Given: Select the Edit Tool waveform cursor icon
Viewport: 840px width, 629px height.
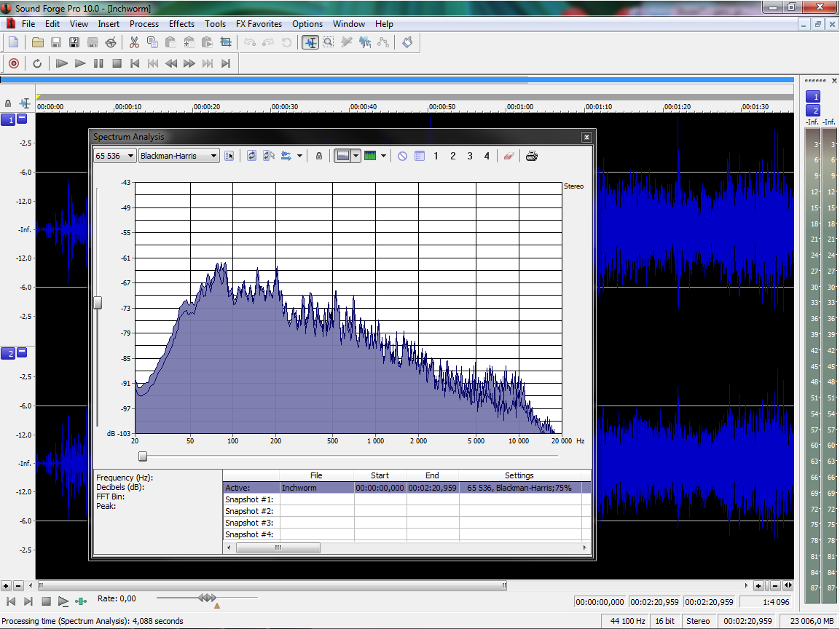Looking at the screenshot, I should [x=310, y=42].
